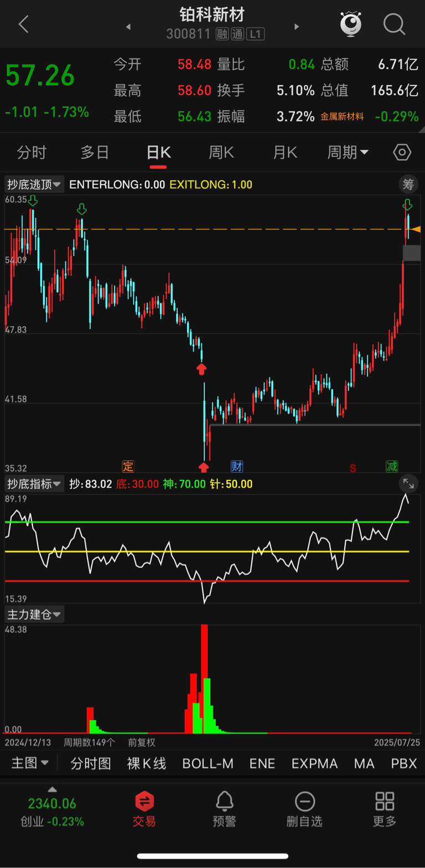Choose PBX indicator
This screenshot has width=425, height=868.
[x=404, y=764]
